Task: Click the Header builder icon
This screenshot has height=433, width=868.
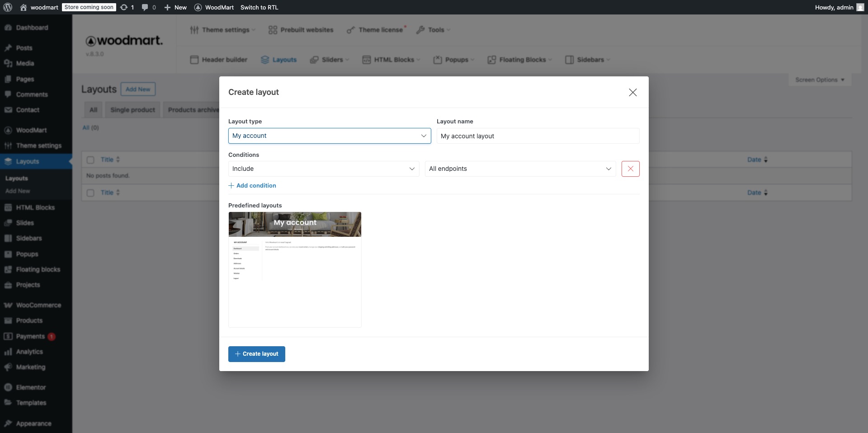Action: click(x=194, y=60)
